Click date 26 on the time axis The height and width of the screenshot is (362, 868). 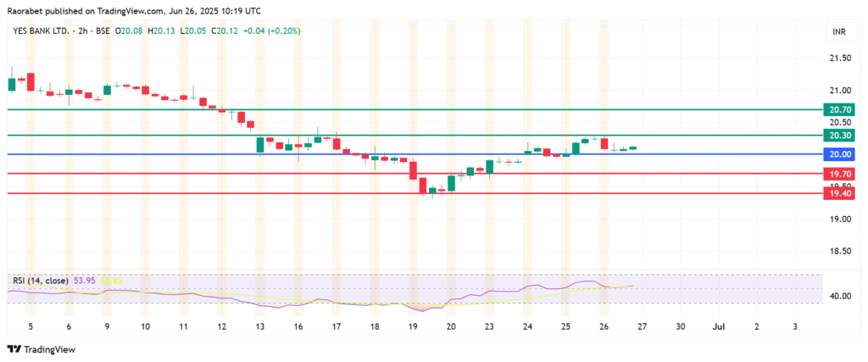(x=604, y=326)
